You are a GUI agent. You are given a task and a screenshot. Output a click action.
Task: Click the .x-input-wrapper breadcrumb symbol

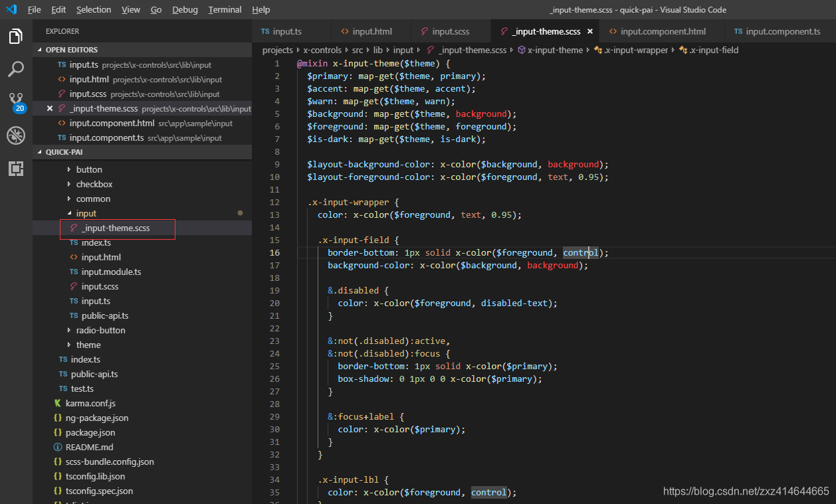point(631,50)
